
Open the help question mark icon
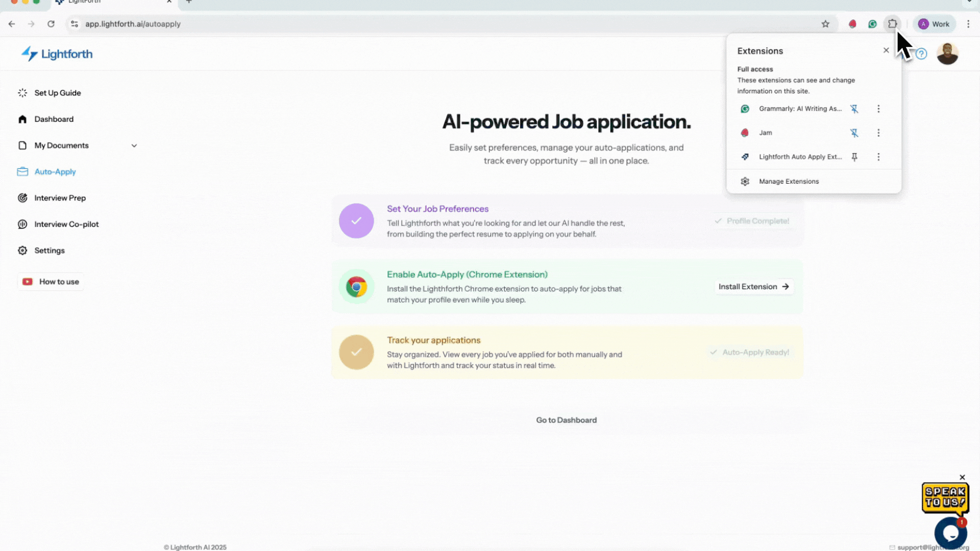point(921,54)
